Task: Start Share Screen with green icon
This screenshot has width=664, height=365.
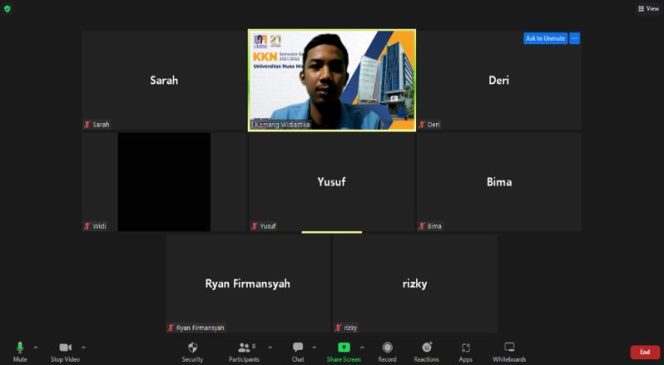Action: (x=344, y=348)
